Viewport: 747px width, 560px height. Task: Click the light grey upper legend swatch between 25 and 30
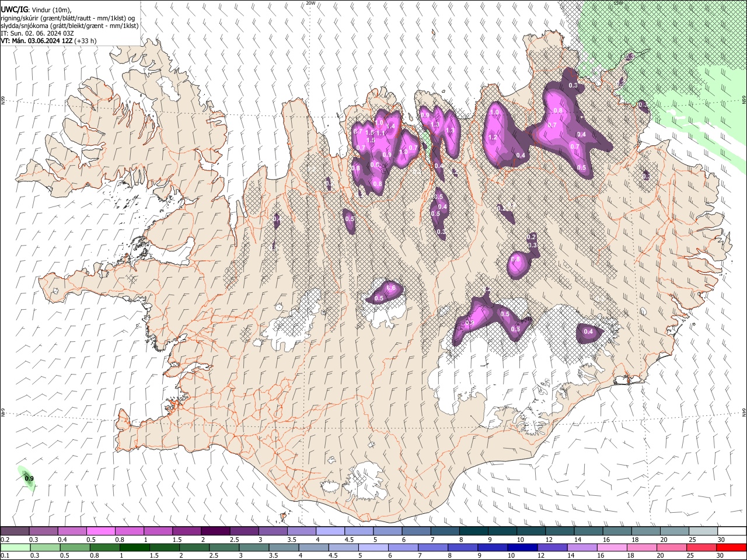[x=704, y=531]
